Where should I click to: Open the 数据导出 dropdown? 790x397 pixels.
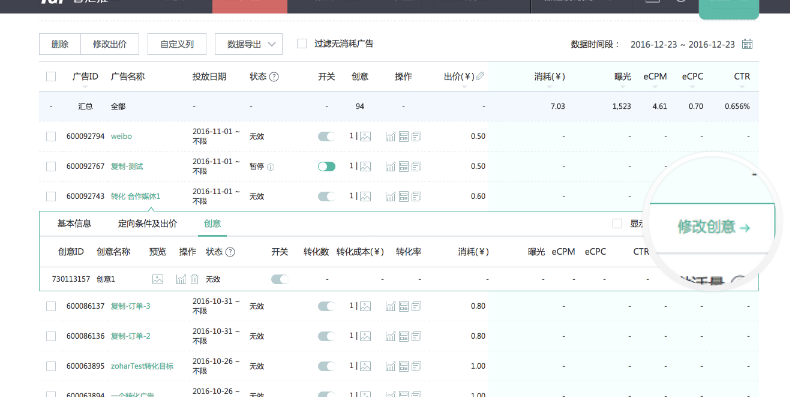click(249, 44)
